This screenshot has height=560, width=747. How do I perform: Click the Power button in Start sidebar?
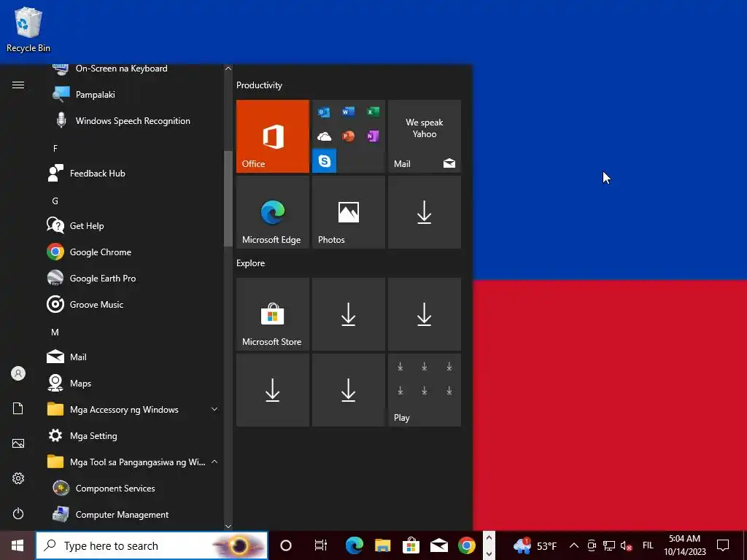point(18,513)
